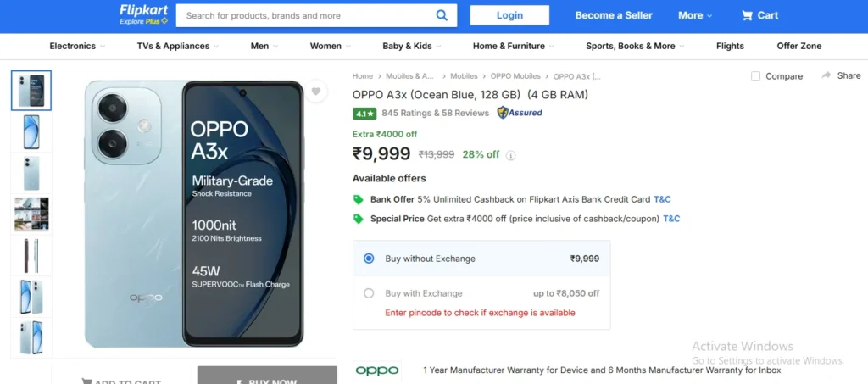Screen dimensions: 868x384
Task: Click the OPPO brand logo
Action: click(x=377, y=370)
